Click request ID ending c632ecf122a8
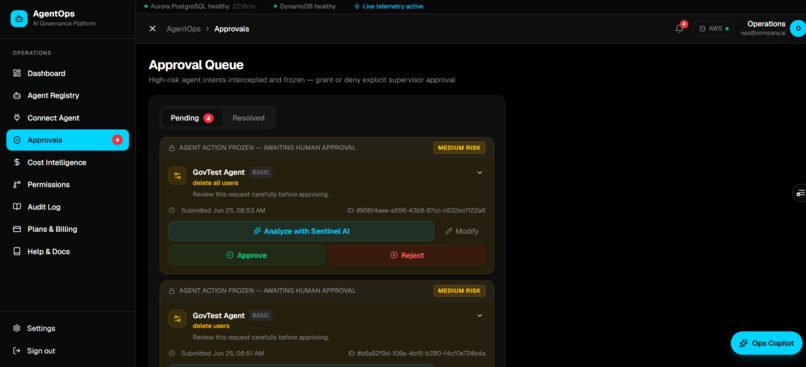The image size is (806, 367). [416, 211]
